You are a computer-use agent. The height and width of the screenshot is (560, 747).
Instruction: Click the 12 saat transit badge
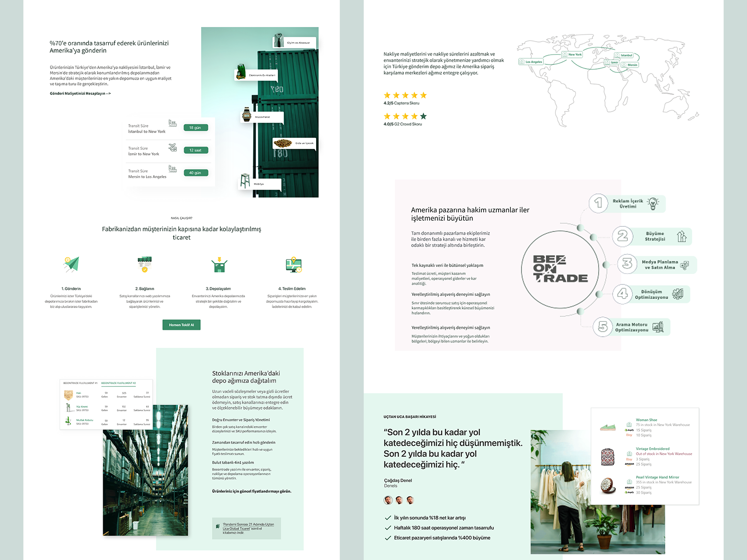click(x=195, y=150)
